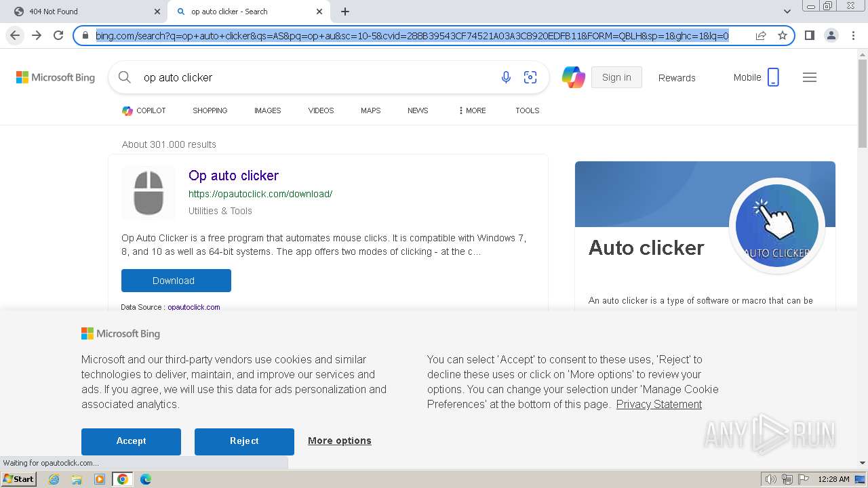Switch to MAPS results tab
Screen dimensions: 868x488
(370, 110)
